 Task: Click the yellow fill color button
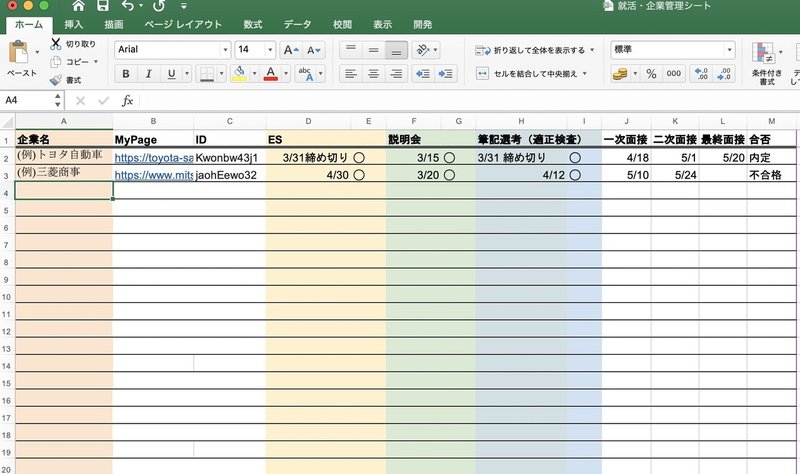point(240,74)
